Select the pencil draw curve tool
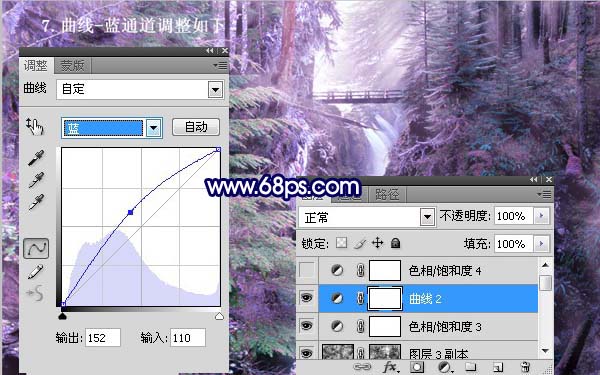The image size is (600, 375). pyautogui.click(x=36, y=272)
